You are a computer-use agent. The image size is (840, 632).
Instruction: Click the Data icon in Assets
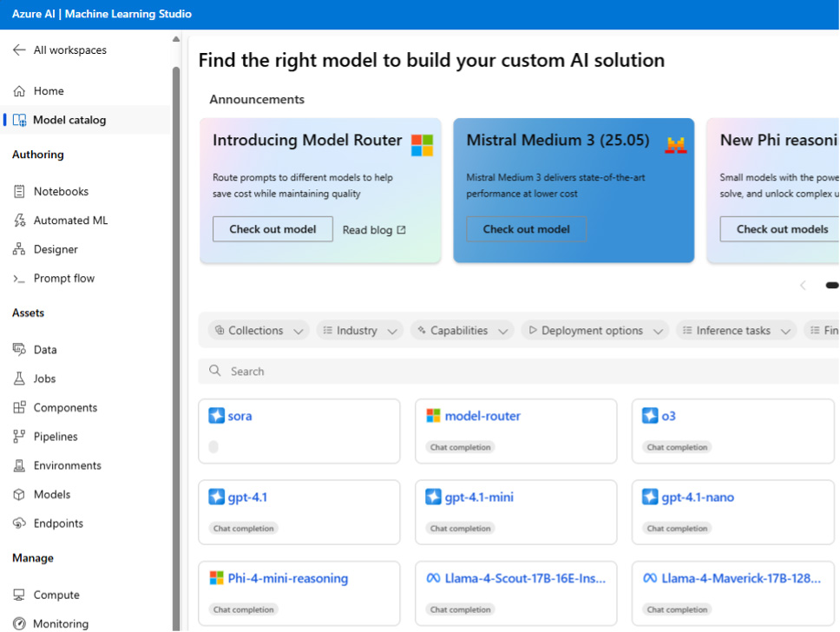[x=19, y=350]
